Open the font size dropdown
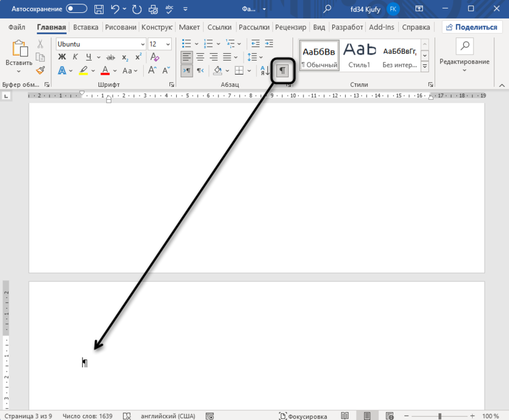 (x=169, y=44)
